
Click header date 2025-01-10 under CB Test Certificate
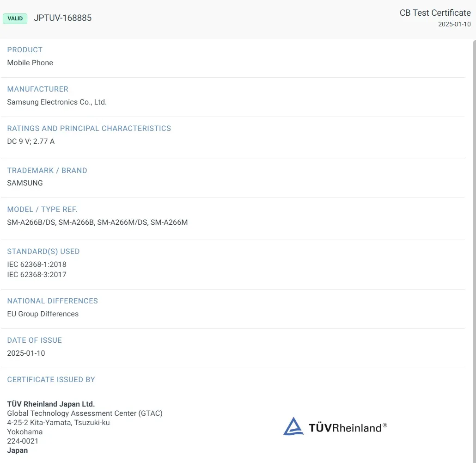(454, 24)
